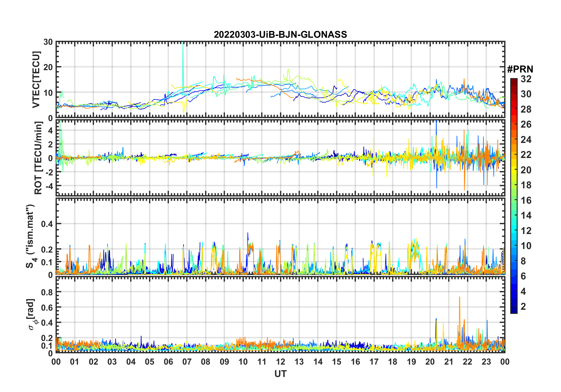Click x-axis tick label 18
This screenshot has height=392, width=561.
[x=393, y=362]
